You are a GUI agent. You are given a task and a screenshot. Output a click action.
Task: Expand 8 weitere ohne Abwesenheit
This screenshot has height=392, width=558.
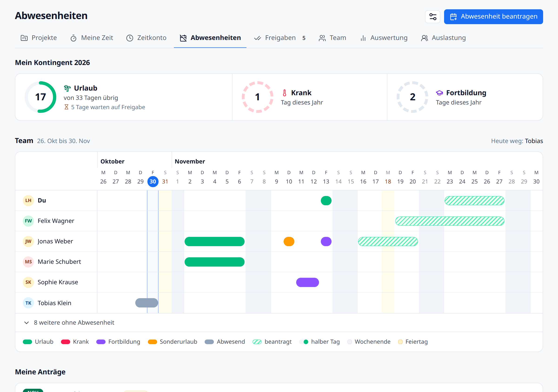[x=279, y=323]
